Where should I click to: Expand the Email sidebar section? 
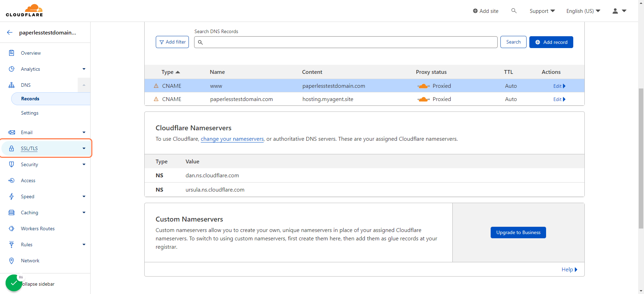(x=84, y=132)
